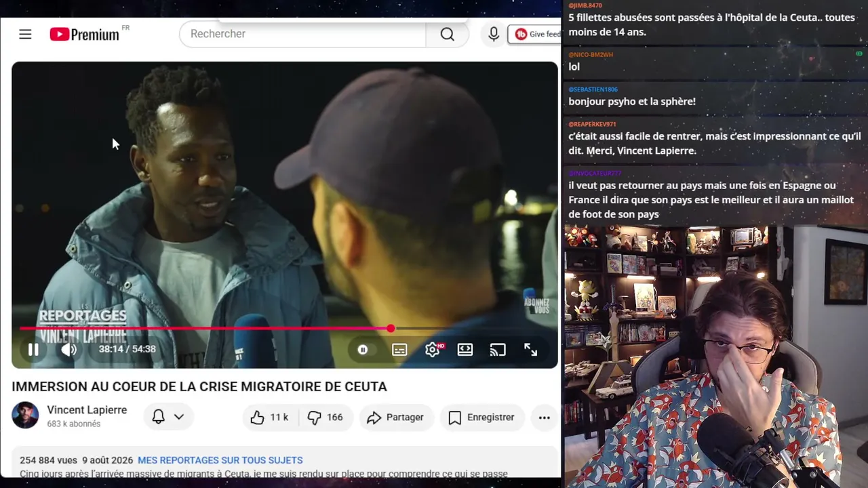The width and height of the screenshot is (868, 488).
Task: Open player settings gear icon
Action: [x=433, y=350]
